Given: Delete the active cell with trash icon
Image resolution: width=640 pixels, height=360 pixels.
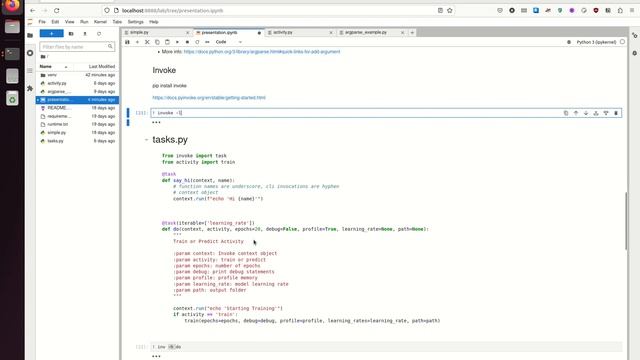Looking at the screenshot, I should [x=616, y=113].
